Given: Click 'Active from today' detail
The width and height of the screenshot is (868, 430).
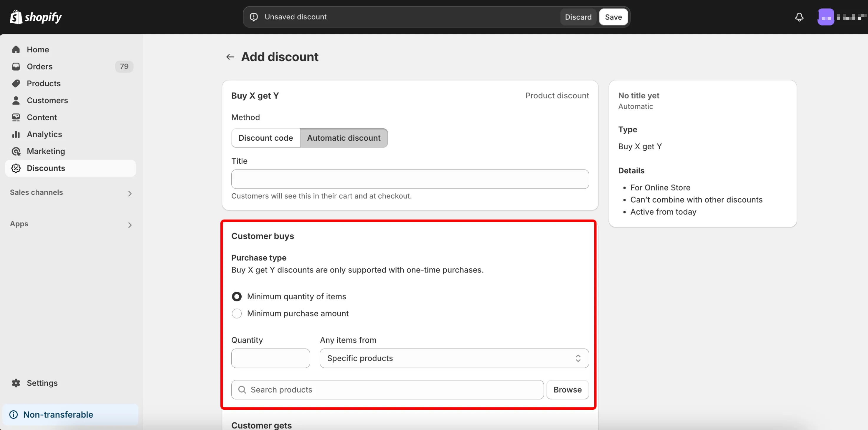Looking at the screenshot, I should (663, 212).
